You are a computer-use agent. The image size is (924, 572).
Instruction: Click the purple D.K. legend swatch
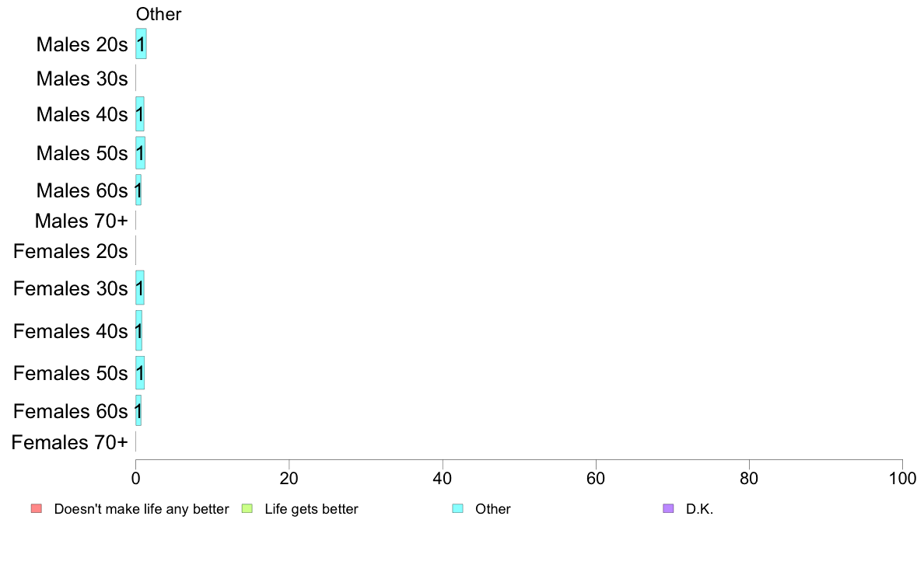pyautogui.click(x=668, y=508)
